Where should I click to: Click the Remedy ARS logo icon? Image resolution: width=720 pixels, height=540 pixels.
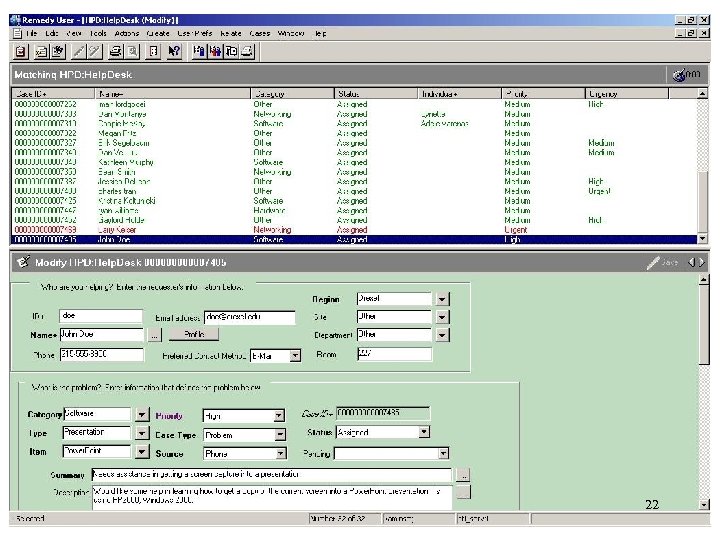coord(685,75)
